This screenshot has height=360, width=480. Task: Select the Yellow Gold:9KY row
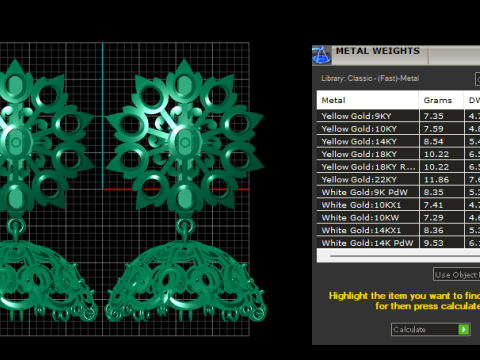(398, 116)
